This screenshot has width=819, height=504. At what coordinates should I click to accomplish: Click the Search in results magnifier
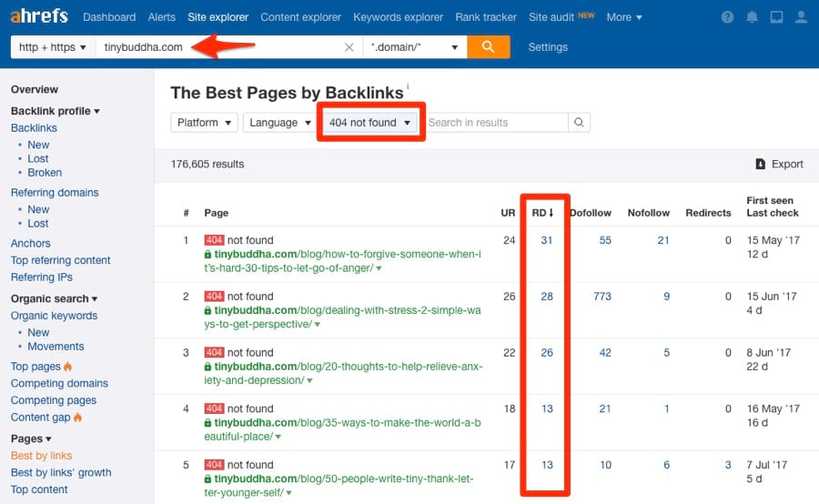pyautogui.click(x=579, y=122)
